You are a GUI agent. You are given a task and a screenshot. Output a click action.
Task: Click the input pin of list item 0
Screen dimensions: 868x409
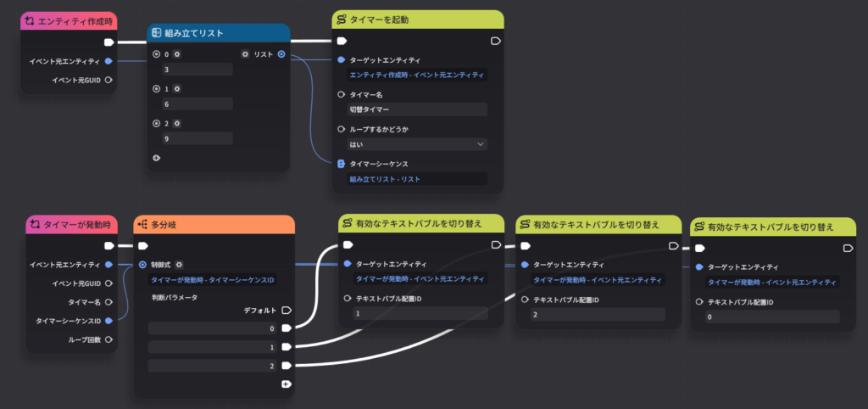pyautogui.click(x=156, y=54)
